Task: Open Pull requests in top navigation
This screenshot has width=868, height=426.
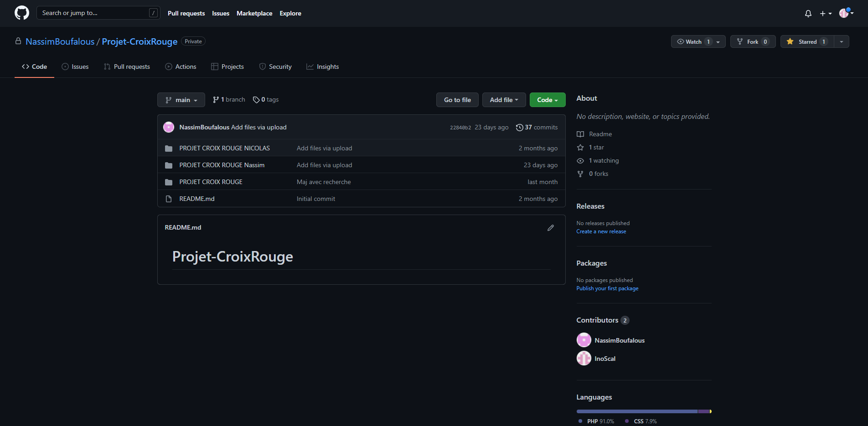Action: (x=186, y=13)
